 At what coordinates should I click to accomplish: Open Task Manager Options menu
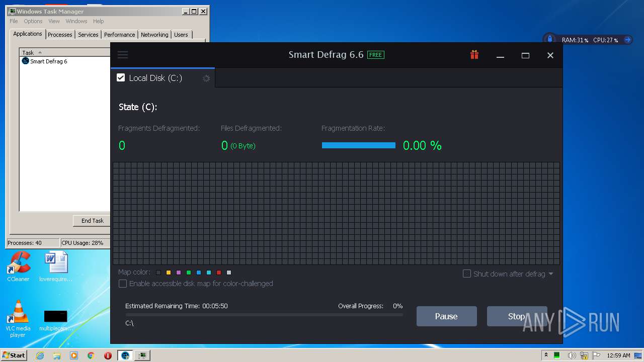[33, 21]
